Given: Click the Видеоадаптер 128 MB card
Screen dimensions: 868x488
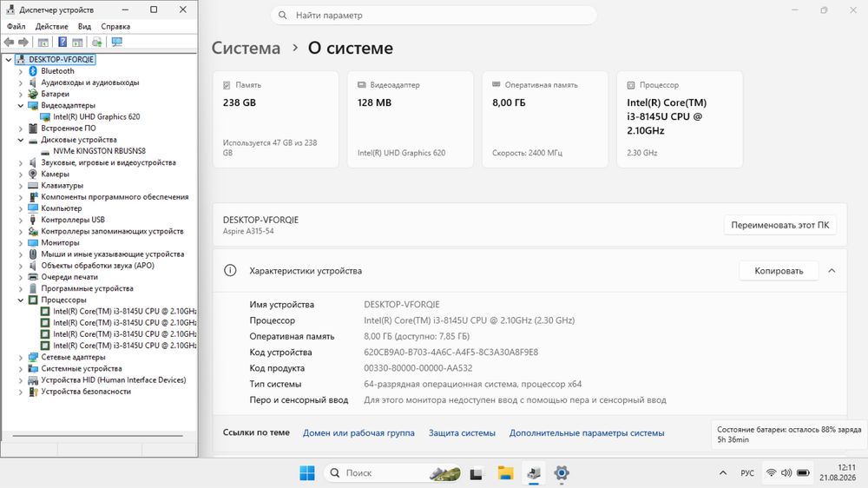Looking at the screenshot, I should coord(411,119).
